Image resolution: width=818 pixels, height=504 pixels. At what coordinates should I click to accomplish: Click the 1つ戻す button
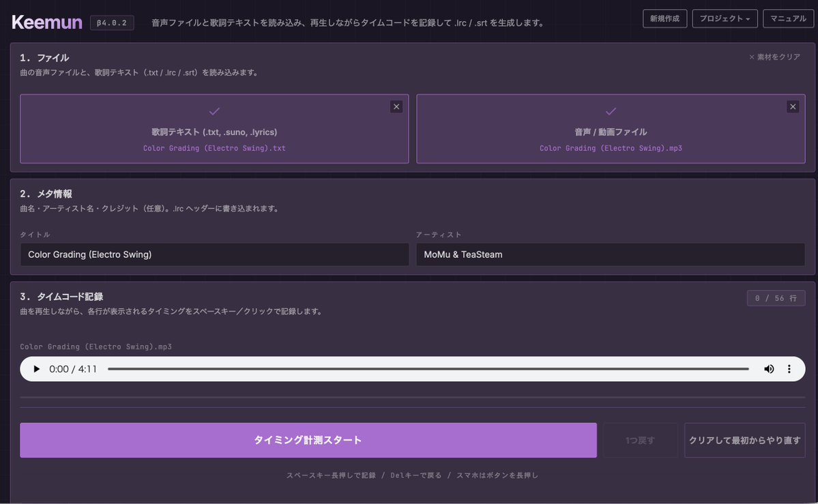[x=640, y=441]
